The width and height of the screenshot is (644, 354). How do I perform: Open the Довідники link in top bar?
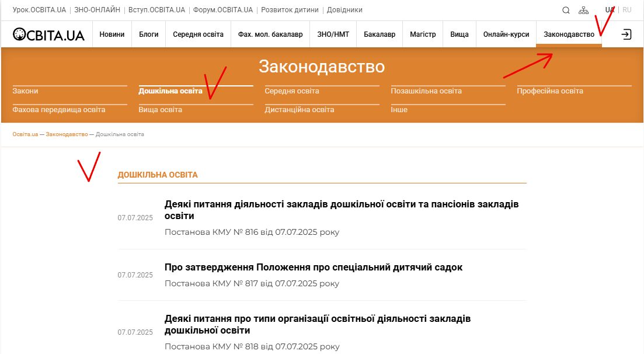tap(344, 10)
